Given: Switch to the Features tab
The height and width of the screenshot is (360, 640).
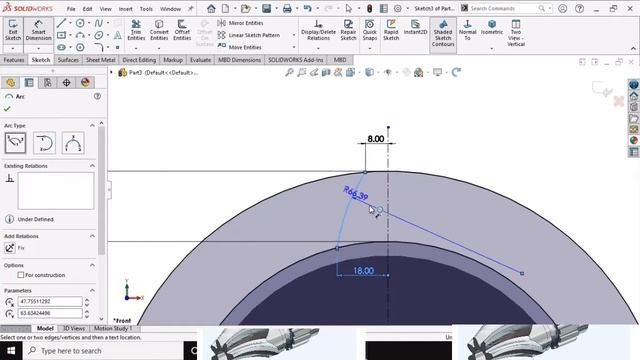Looking at the screenshot, I should pos(14,60).
